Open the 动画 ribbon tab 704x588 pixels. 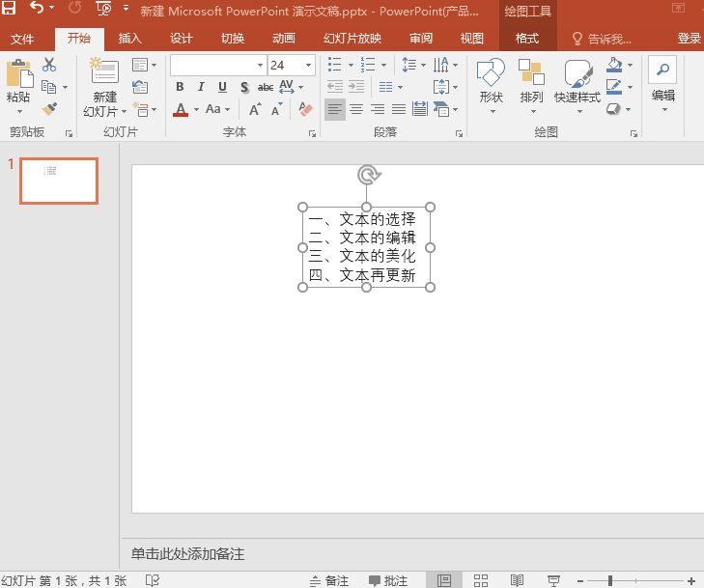[x=284, y=39]
